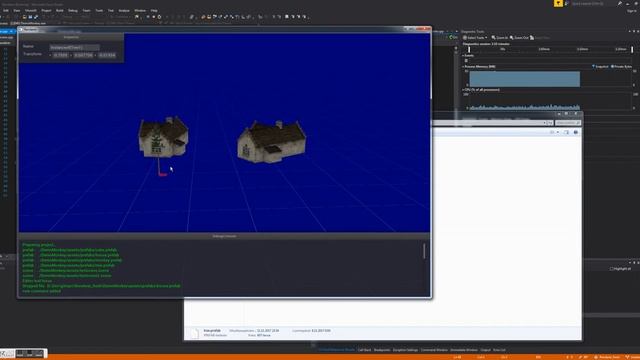
Task: Open the Select Tools dropdown in Diagnostic Tools
Action: [475, 38]
